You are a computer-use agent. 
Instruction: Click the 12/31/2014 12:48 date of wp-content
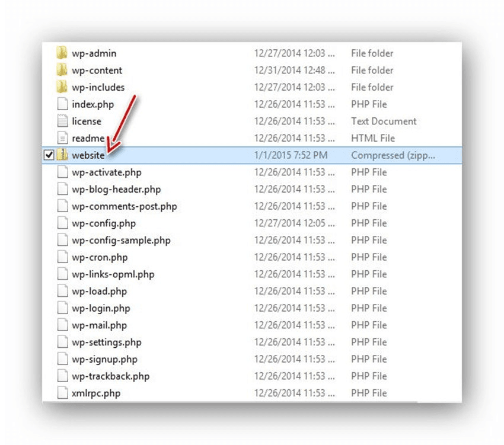pos(295,70)
